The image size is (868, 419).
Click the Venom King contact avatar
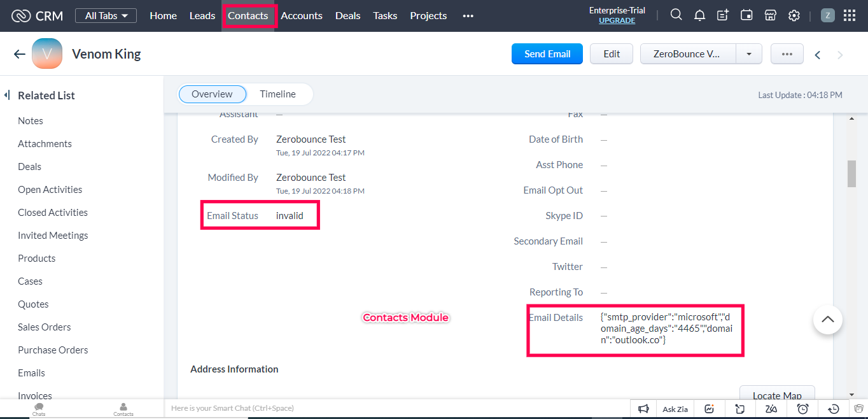pos(47,53)
